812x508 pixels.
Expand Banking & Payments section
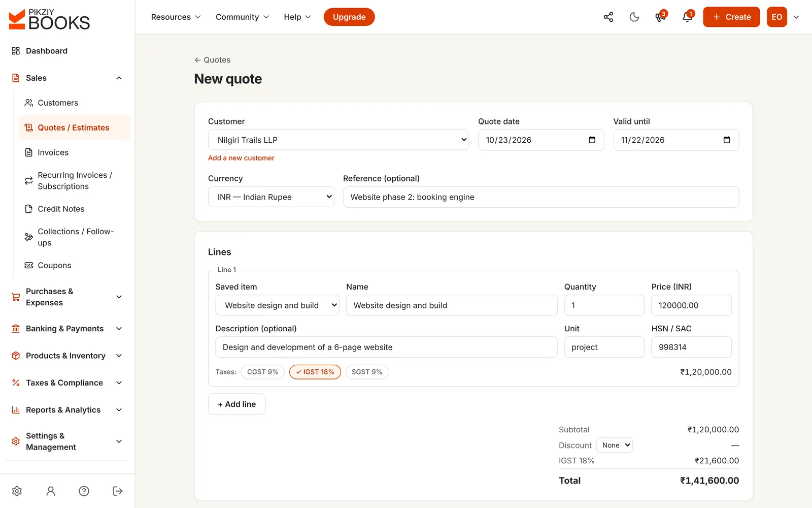tap(67, 329)
